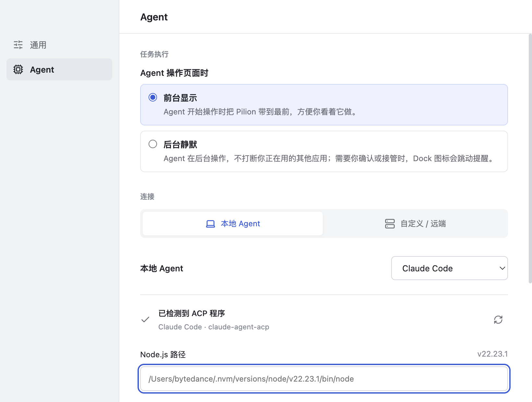This screenshot has width=532, height=402.
Task: Click the chip icon beside Agent
Action: click(18, 69)
